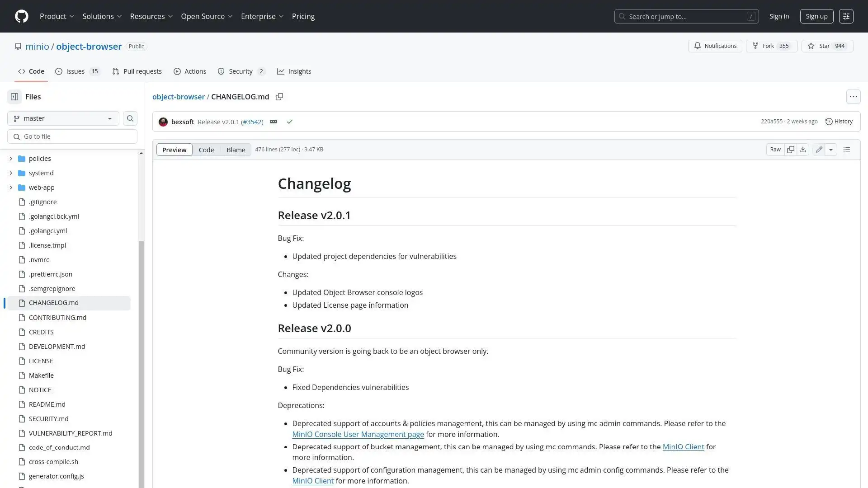Click the green commit status checkmark
Image resolution: width=868 pixels, height=488 pixels.
(290, 122)
